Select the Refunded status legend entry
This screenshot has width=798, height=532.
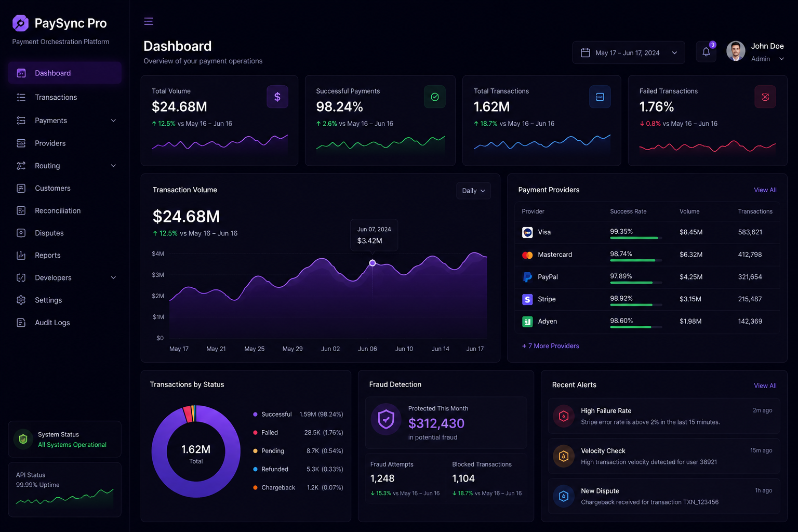pos(298,469)
